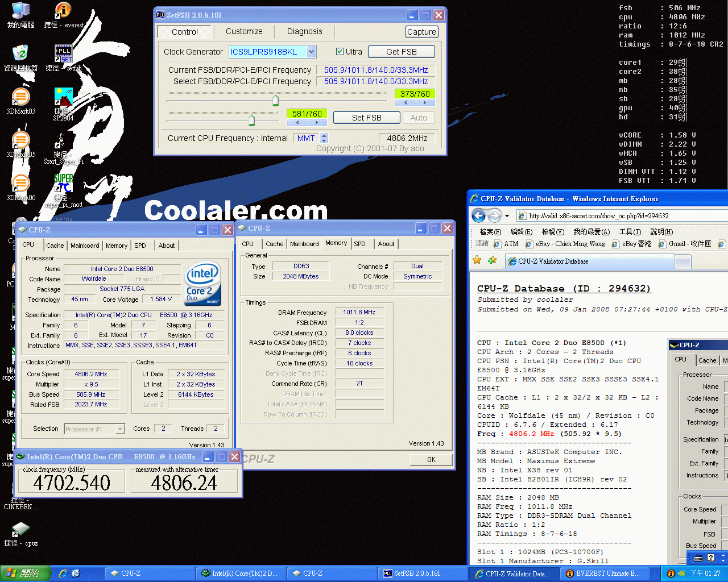The width and height of the screenshot is (728, 582).
Task: Launch the everest desktop shortcut
Action: [x=63, y=11]
